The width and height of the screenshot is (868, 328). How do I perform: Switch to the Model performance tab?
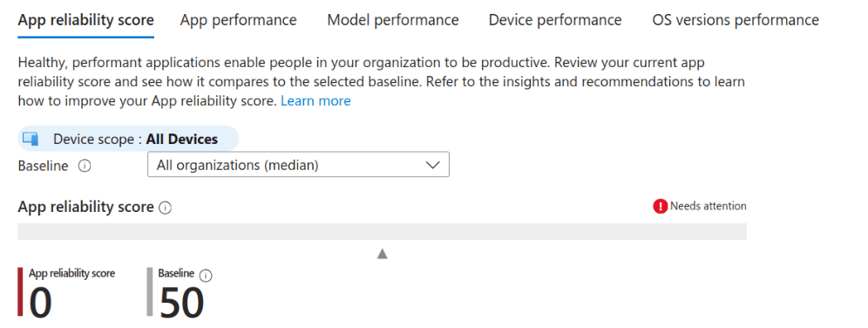coord(393,21)
